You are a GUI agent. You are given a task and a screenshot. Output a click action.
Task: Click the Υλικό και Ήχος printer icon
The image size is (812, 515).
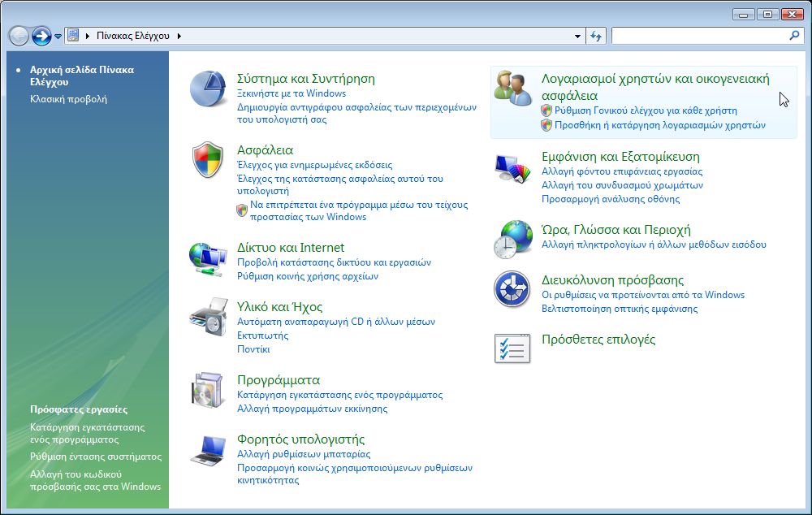[x=208, y=317]
